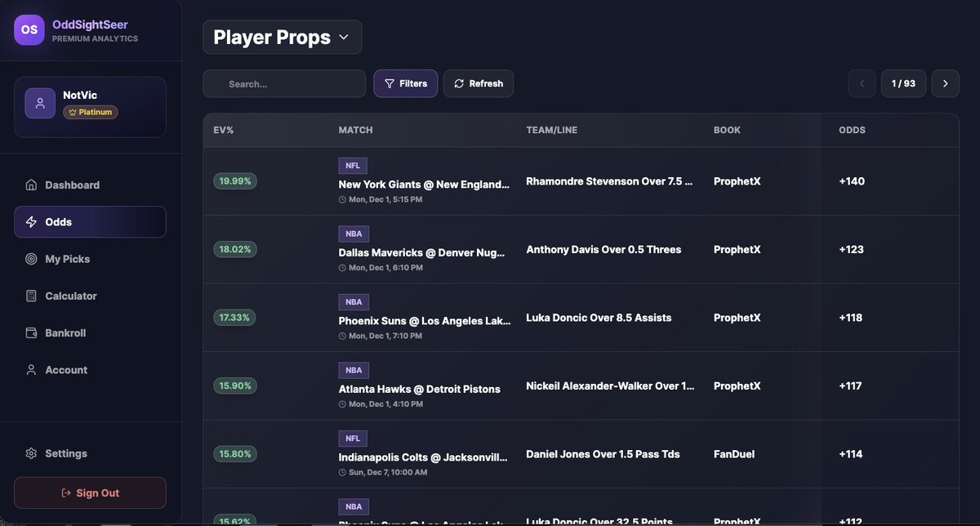980x526 pixels.
Task: Select Indianapolis Colts @ Jacksonville match
Action: pos(424,457)
